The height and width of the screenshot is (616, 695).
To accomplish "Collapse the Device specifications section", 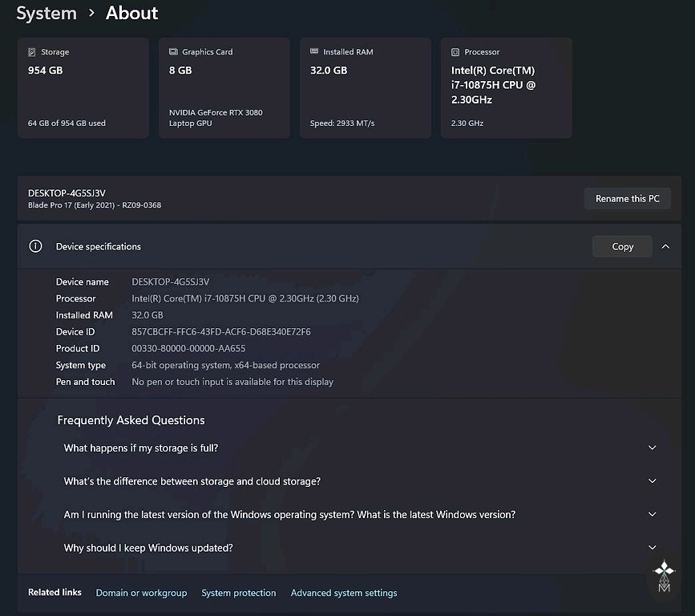I will click(665, 246).
